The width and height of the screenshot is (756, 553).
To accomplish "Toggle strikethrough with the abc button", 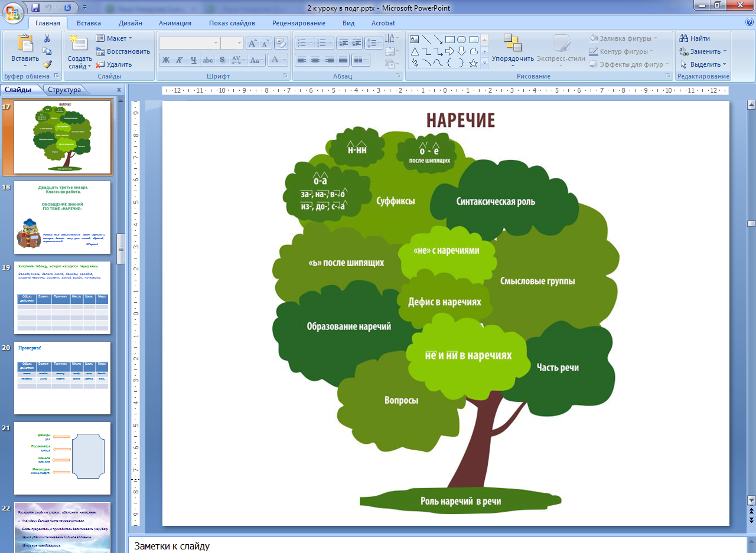I will coord(207,60).
